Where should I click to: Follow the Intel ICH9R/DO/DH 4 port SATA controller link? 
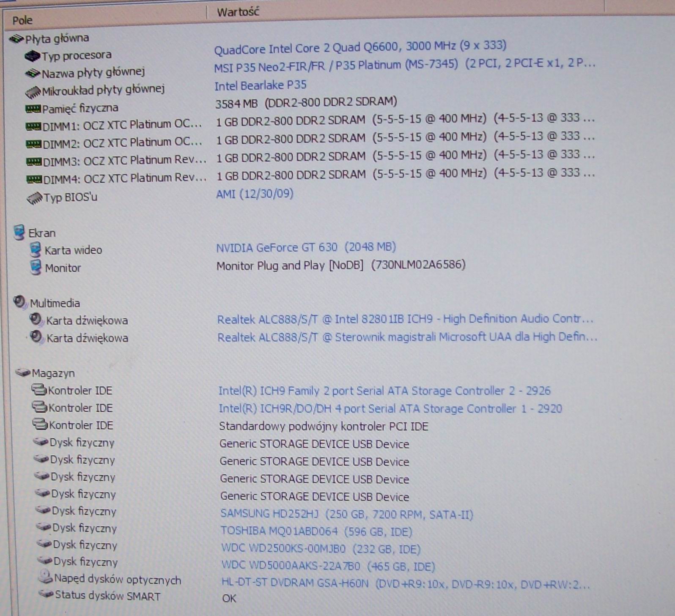coord(390,408)
